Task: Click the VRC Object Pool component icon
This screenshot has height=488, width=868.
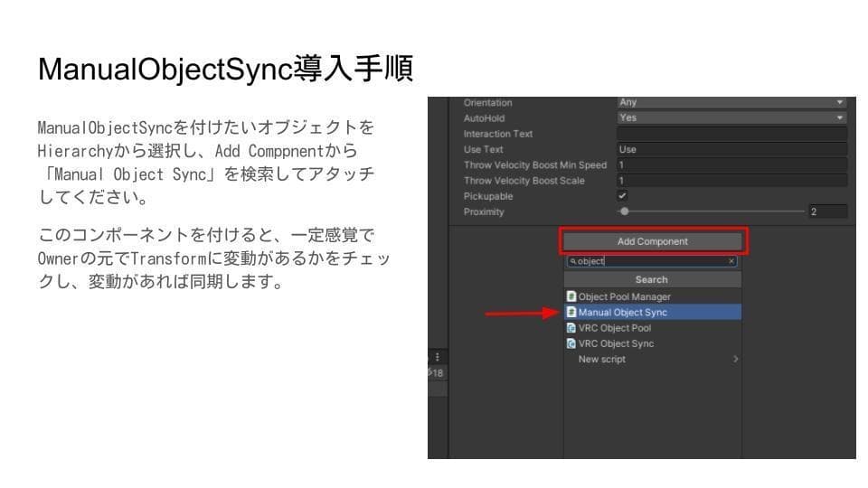Action: [571, 328]
